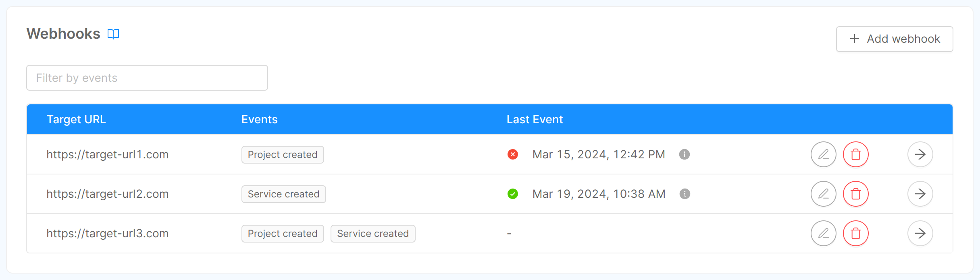
Task: Click the Add webhook button
Action: (895, 39)
